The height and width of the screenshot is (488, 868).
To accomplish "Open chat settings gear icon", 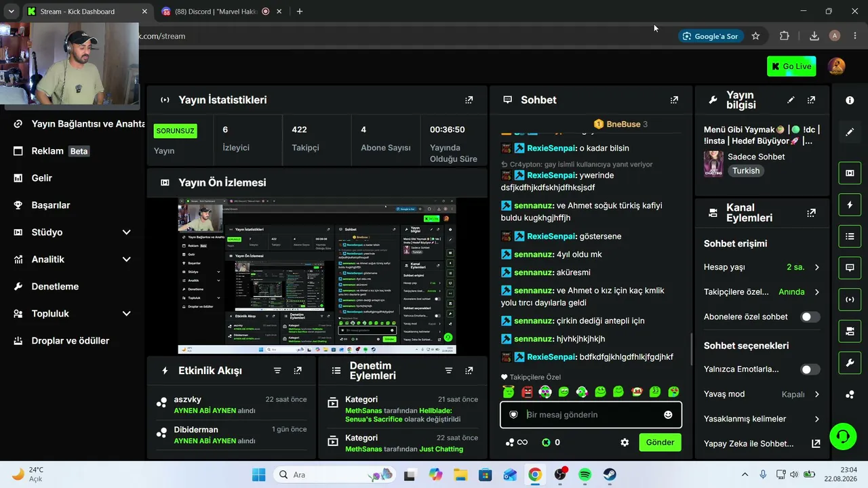I will point(625,443).
